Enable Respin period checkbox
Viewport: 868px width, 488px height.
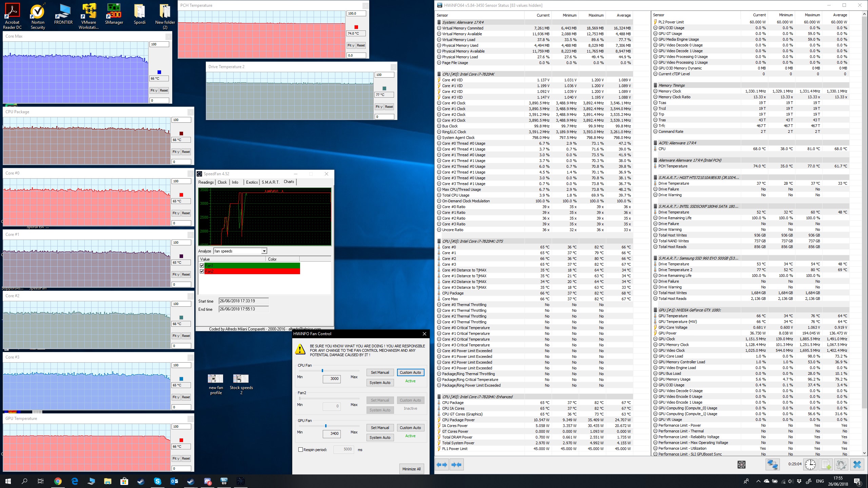[300, 450]
